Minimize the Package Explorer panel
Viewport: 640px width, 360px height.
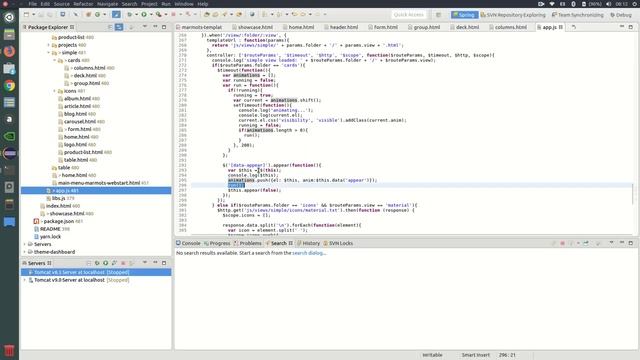155,27
